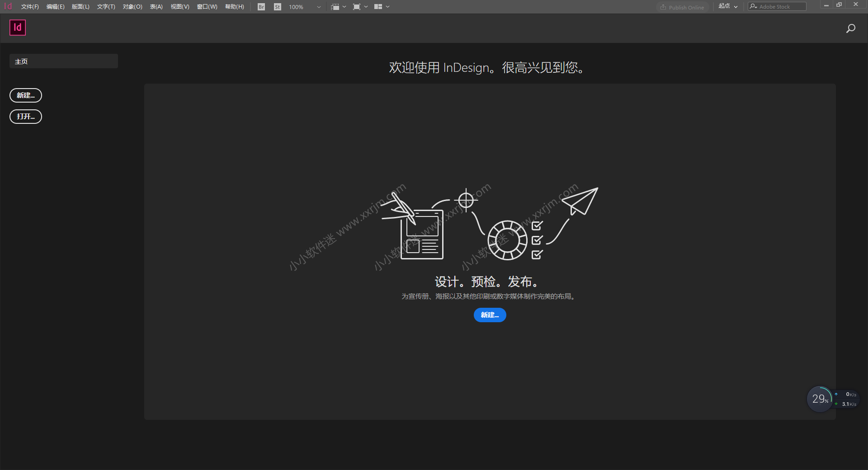Restore down the InDesign window
This screenshot has width=868, height=470.
[839, 5]
